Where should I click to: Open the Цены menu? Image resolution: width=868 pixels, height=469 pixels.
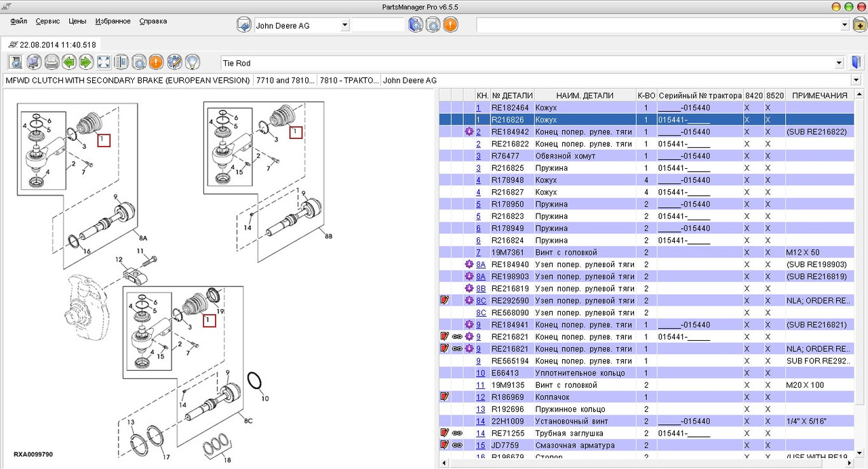(x=77, y=21)
